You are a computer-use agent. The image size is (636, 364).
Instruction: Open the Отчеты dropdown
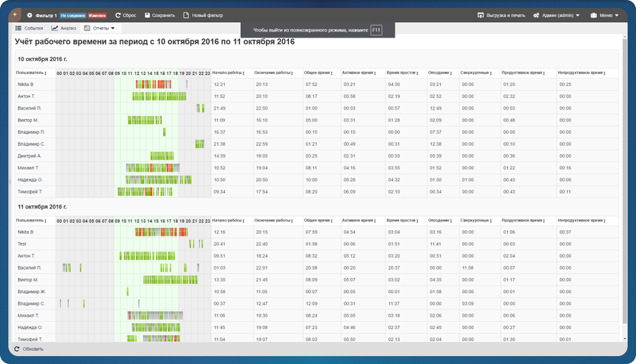[x=99, y=29]
